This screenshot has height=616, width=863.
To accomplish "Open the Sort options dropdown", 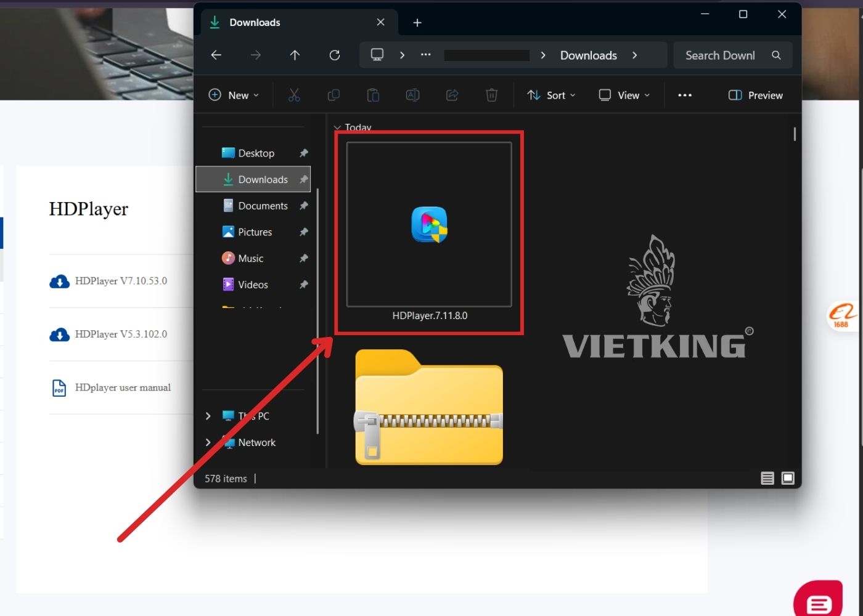I will (x=551, y=95).
